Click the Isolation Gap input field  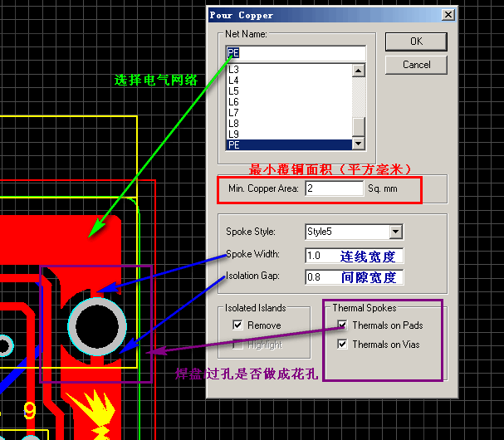(x=354, y=277)
